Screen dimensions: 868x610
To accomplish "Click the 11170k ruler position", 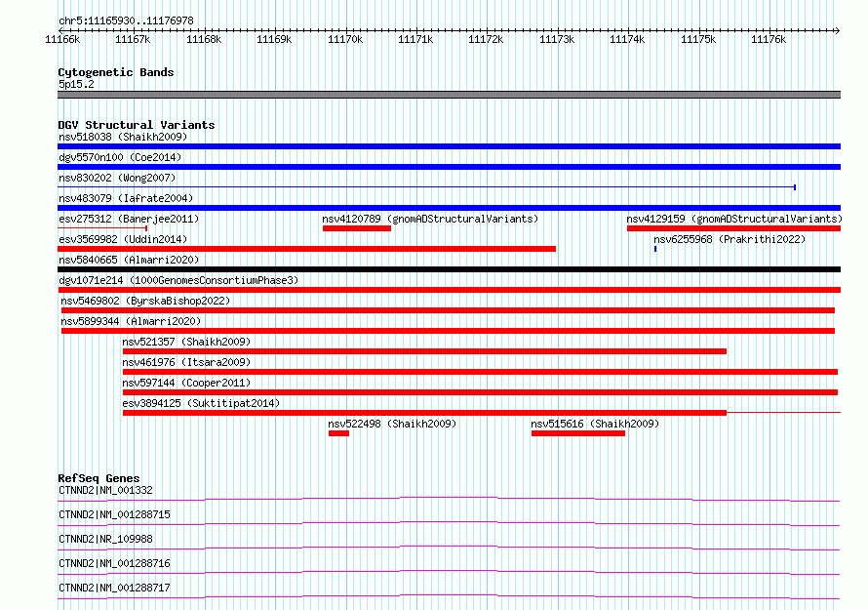I will click(x=345, y=39).
